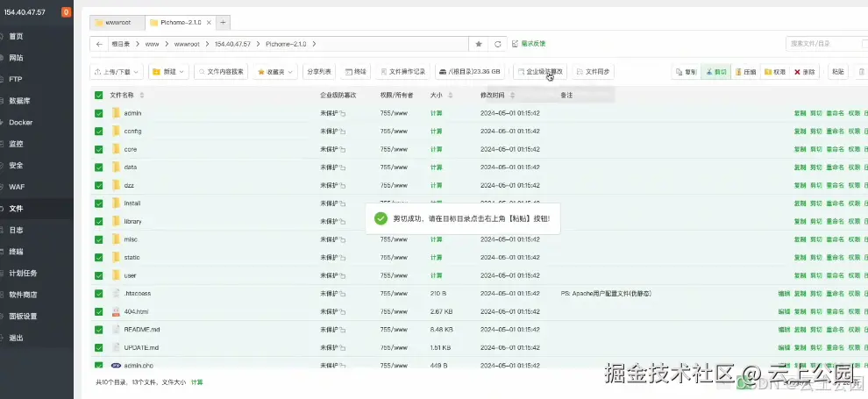Toggle the select-all checkbox in header

[x=98, y=96]
